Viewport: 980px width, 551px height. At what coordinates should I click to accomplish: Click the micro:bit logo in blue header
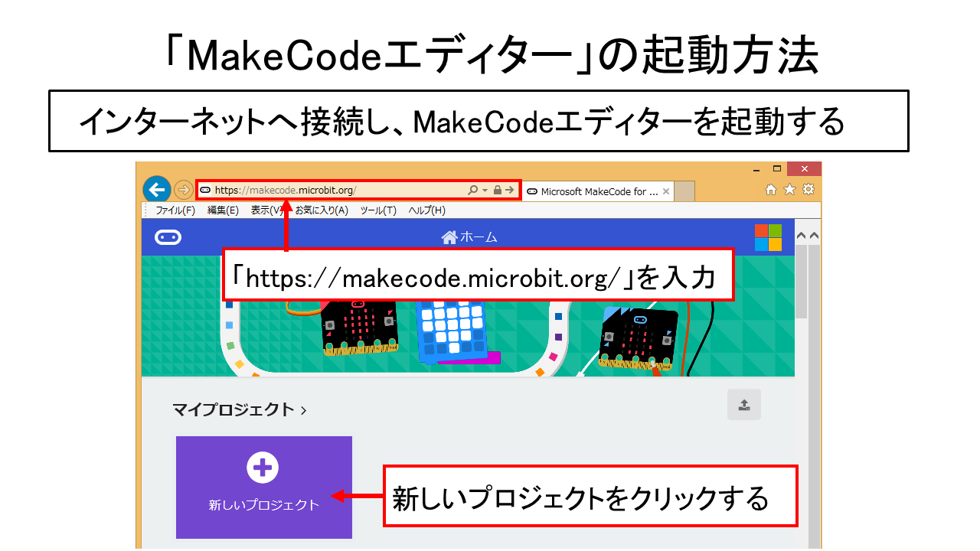tap(168, 237)
